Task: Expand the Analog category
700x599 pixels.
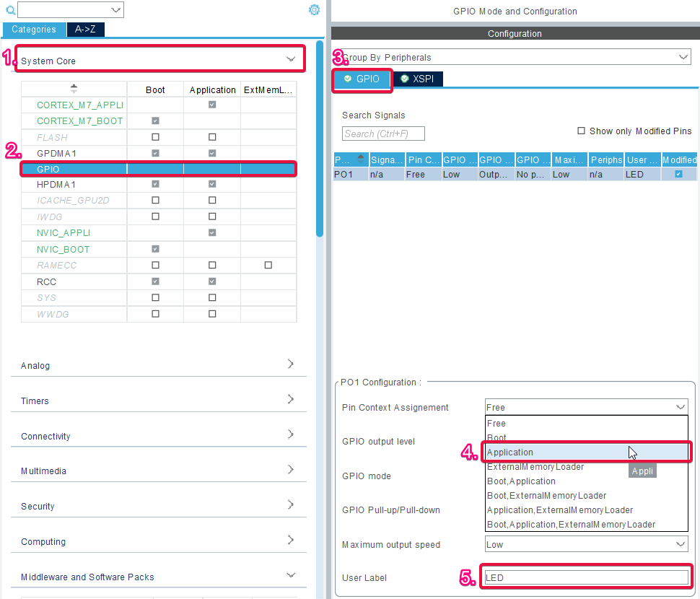Action: [159, 364]
